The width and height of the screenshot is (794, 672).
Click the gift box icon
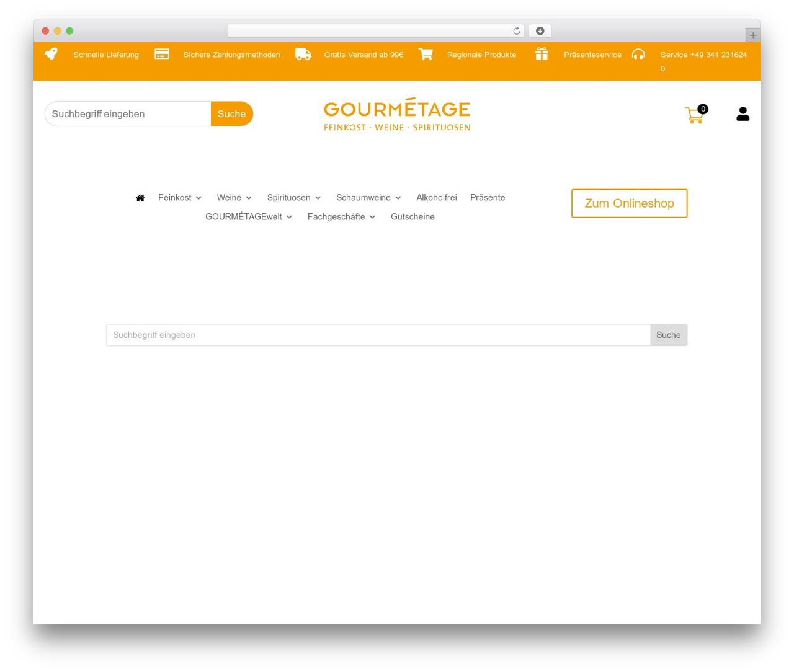542,54
